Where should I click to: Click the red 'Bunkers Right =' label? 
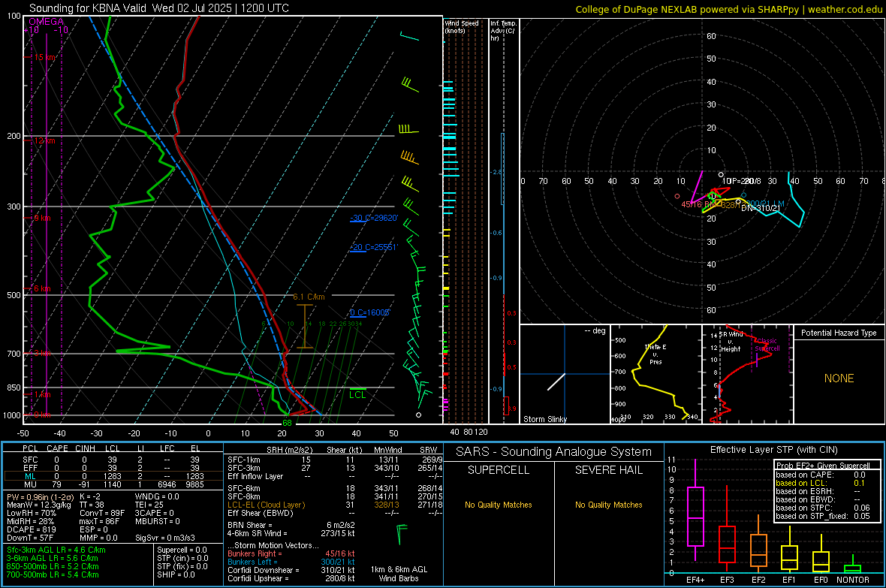(255, 553)
